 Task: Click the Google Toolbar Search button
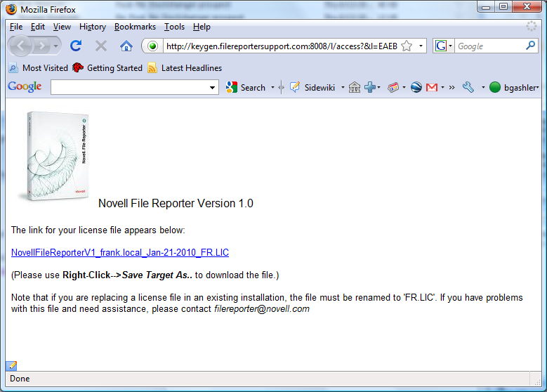click(x=246, y=88)
